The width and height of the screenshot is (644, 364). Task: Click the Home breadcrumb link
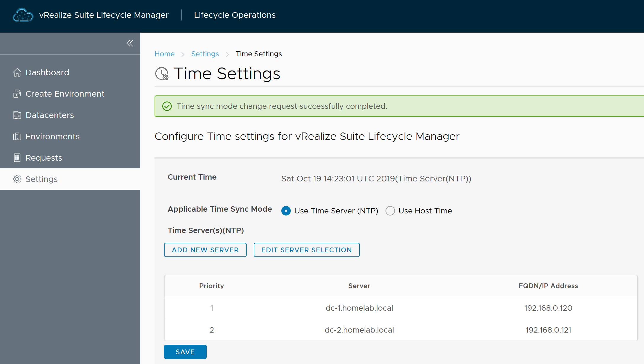[165, 54]
